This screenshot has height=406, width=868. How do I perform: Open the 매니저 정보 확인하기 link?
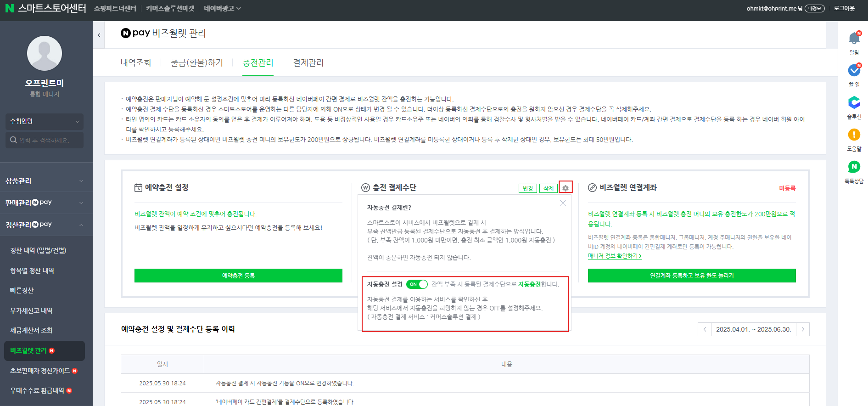[615, 256]
